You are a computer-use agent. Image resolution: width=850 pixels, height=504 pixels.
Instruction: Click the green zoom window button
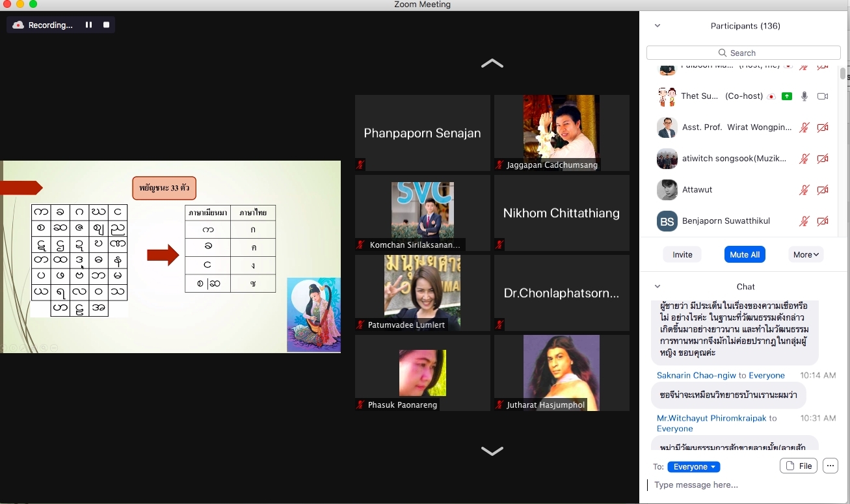(33, 5)
